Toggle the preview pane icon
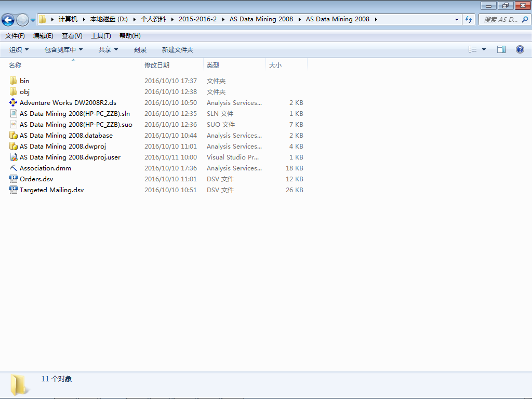 501,49
